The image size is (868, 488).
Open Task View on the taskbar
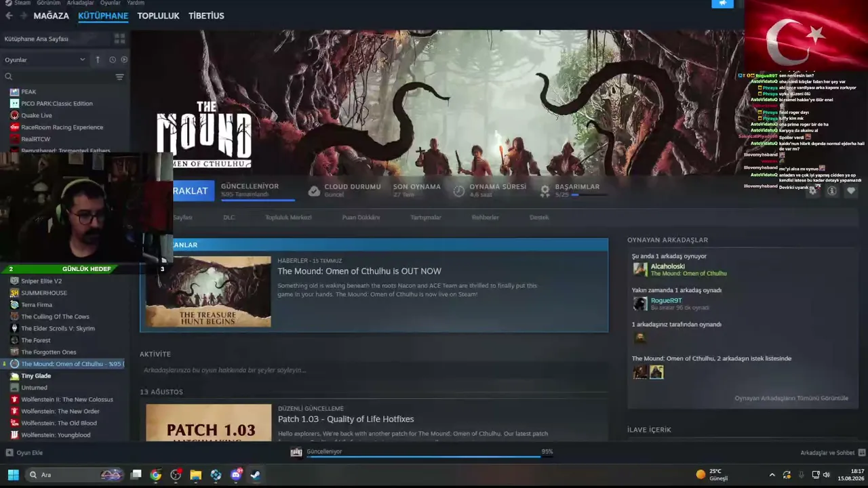[136, 474]
